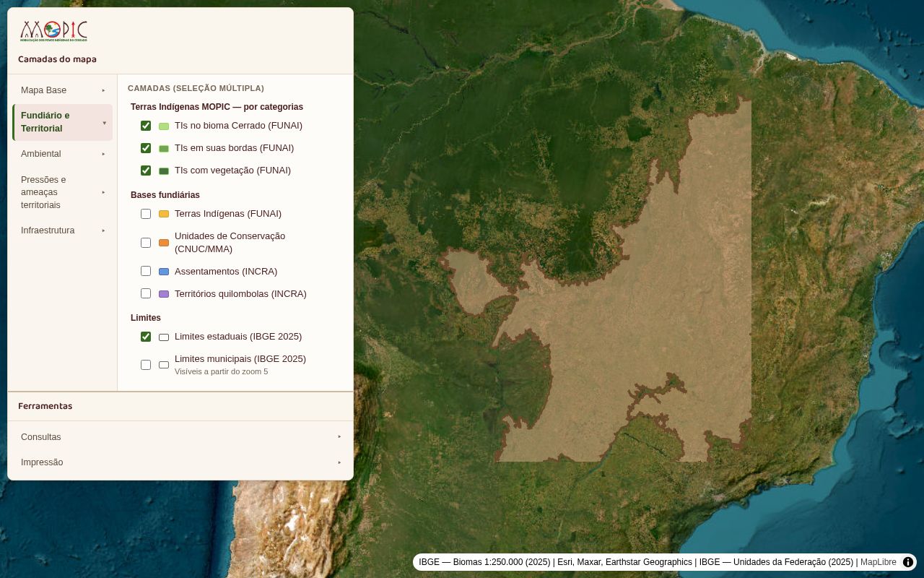
Task: Click 'Visíveis a partir do zoom 5' note
Action: pos(221,371)
